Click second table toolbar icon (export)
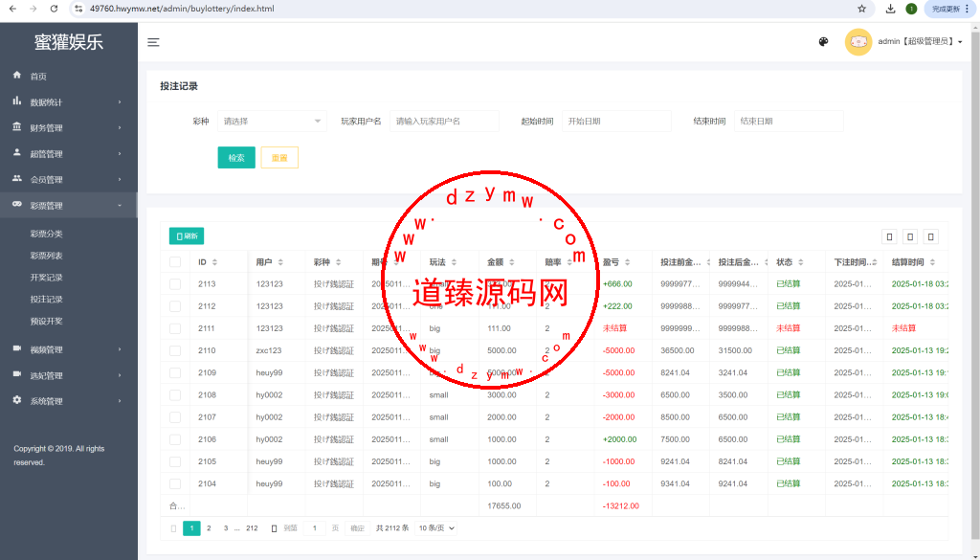Viewport: 980px width, 560px height. tap(910, 236)
